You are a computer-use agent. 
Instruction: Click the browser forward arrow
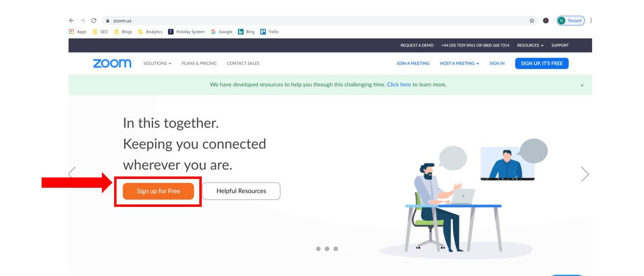click(82, 21)
